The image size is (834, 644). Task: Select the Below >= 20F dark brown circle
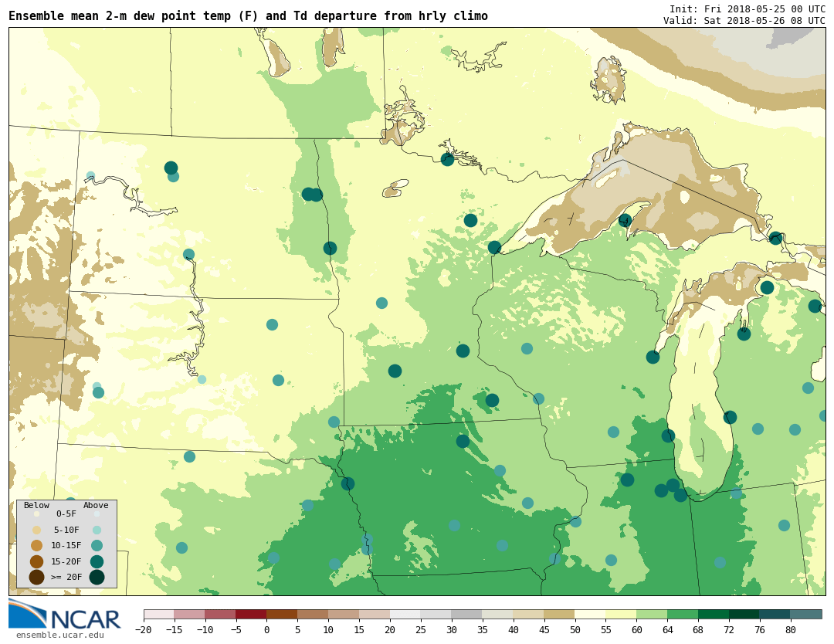click(36, 577)
